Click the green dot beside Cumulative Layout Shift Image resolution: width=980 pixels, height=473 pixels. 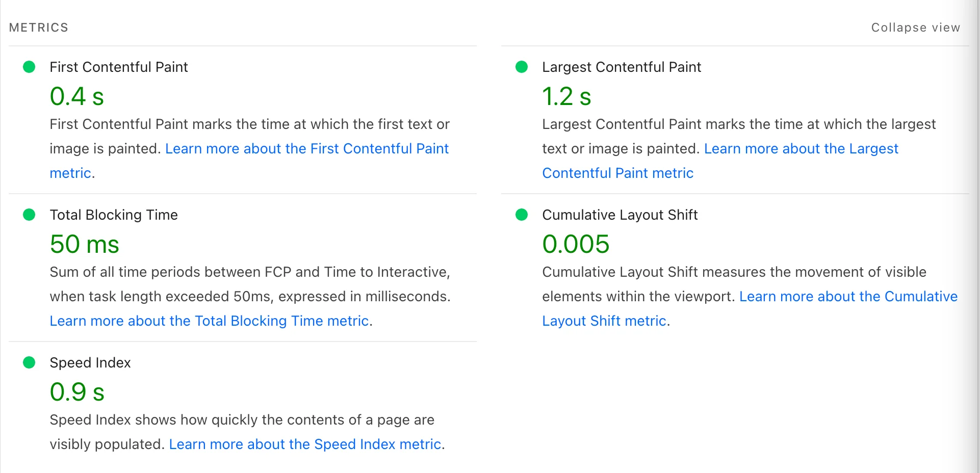[x=522, y=215]
